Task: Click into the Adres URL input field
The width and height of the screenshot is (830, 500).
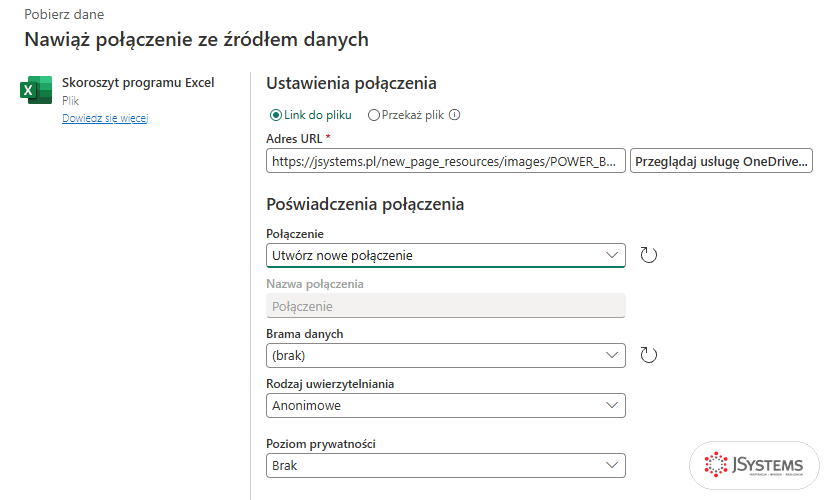Action: tap(446, 161)
